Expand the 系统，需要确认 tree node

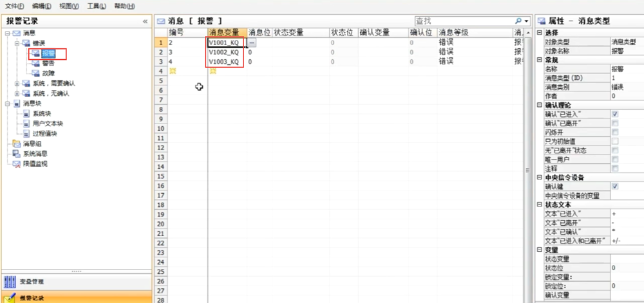[17, 84]
